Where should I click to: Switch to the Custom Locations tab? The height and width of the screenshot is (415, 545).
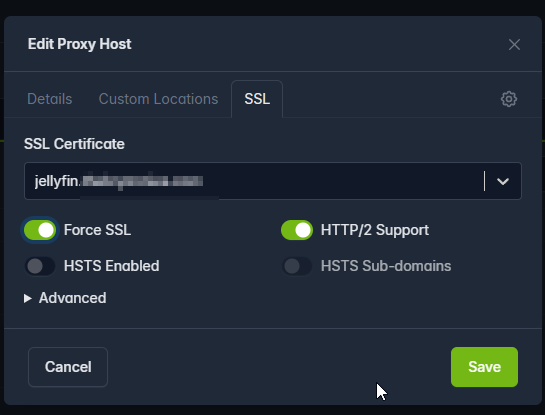pos(158,99)
